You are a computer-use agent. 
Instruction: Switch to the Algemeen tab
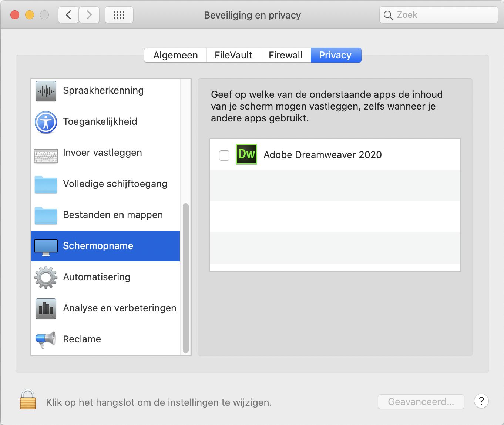coord(175,55)
